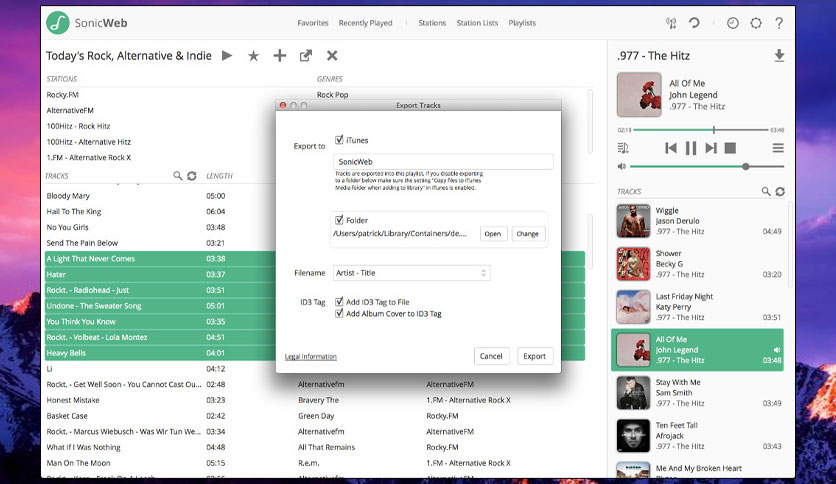Click the Open folder button
Image resolution: width=836 pixels, height=484 pixels.
point(493,233)
